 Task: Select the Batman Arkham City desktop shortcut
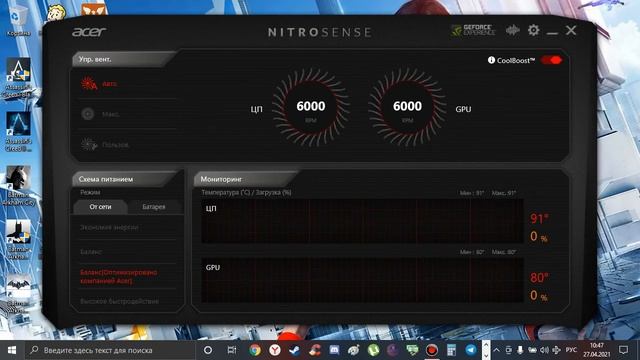[18, 186]
